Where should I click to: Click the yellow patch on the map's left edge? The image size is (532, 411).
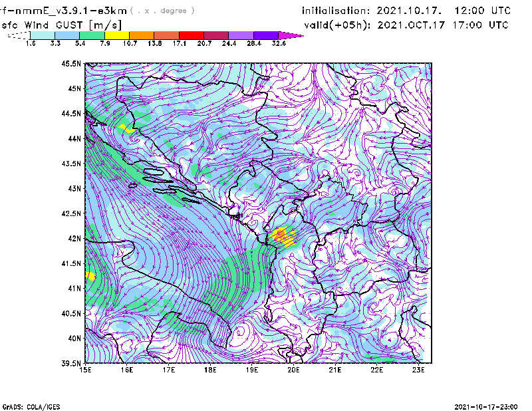[90, 276]
